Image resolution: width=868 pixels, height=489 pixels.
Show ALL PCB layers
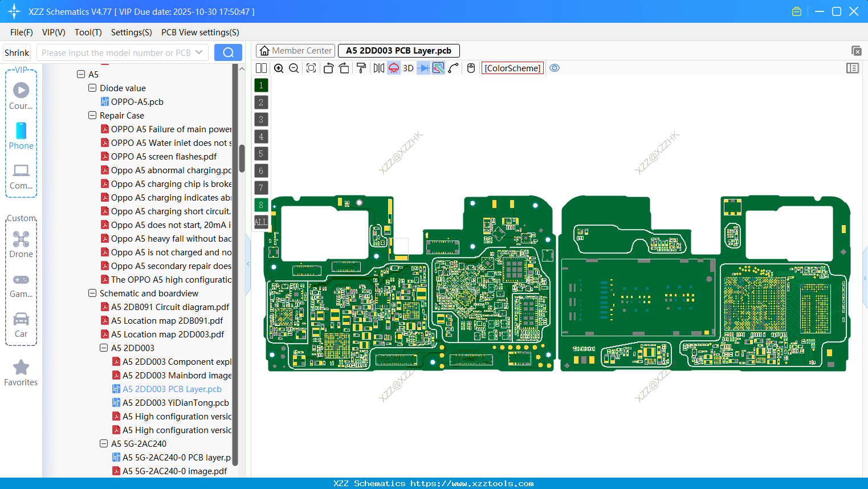[x=261, y=222]
